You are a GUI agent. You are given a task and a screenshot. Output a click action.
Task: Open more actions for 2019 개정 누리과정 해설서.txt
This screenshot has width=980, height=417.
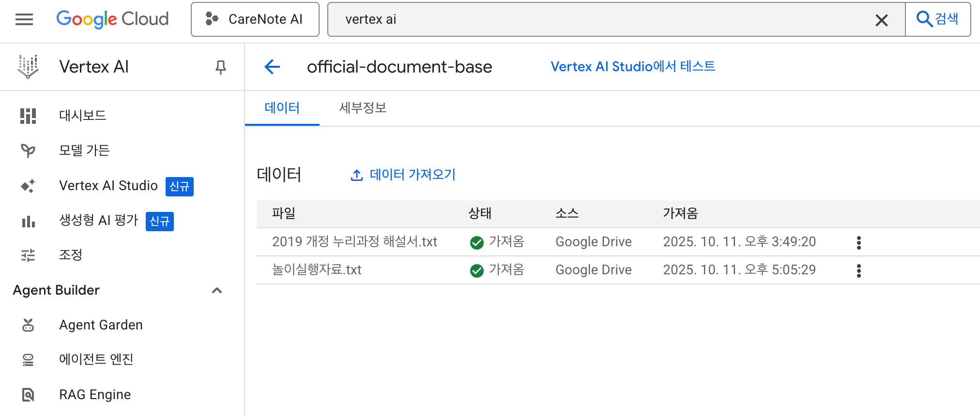click(859, 243)
